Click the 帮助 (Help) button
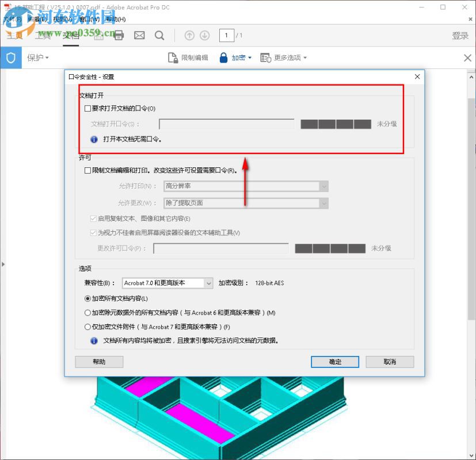 coord(98,362)
